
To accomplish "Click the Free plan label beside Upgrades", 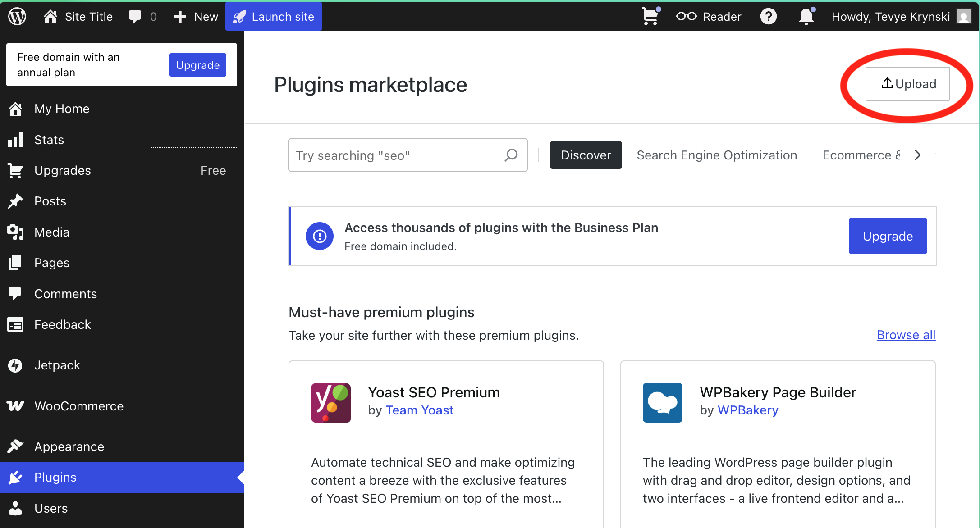I will click(x=213, y=170).
